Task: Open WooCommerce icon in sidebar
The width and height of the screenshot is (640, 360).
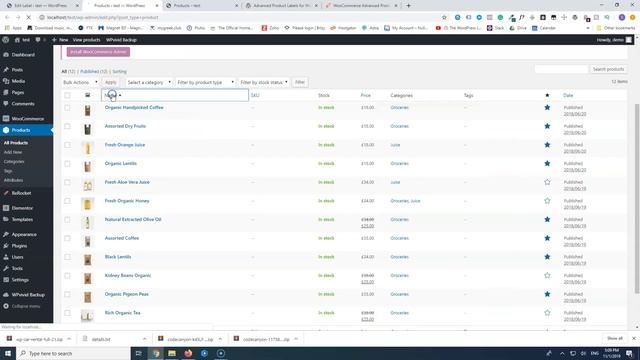Action: coord(6,119)
